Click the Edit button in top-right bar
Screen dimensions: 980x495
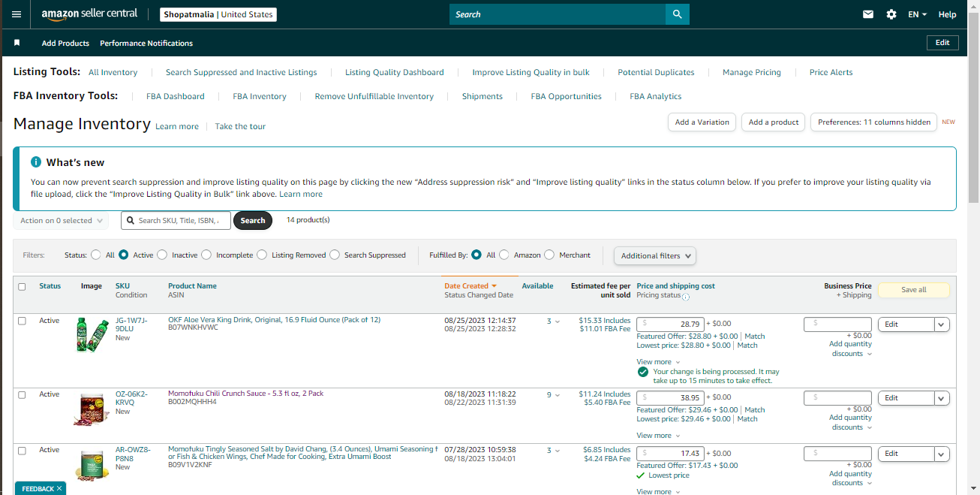(942, 43)
